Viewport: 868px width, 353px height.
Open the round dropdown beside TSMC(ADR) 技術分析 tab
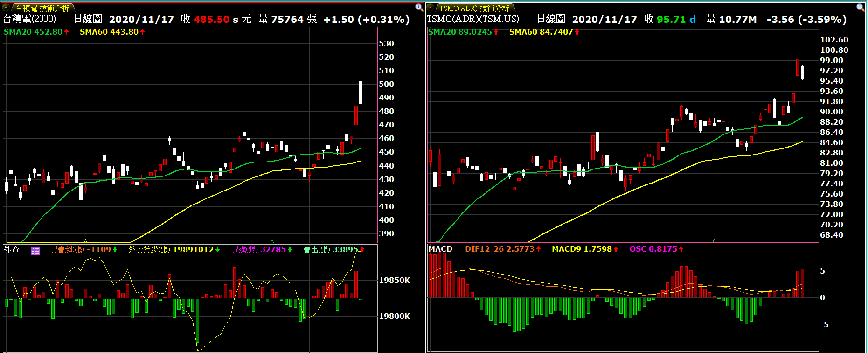(431, 7)
